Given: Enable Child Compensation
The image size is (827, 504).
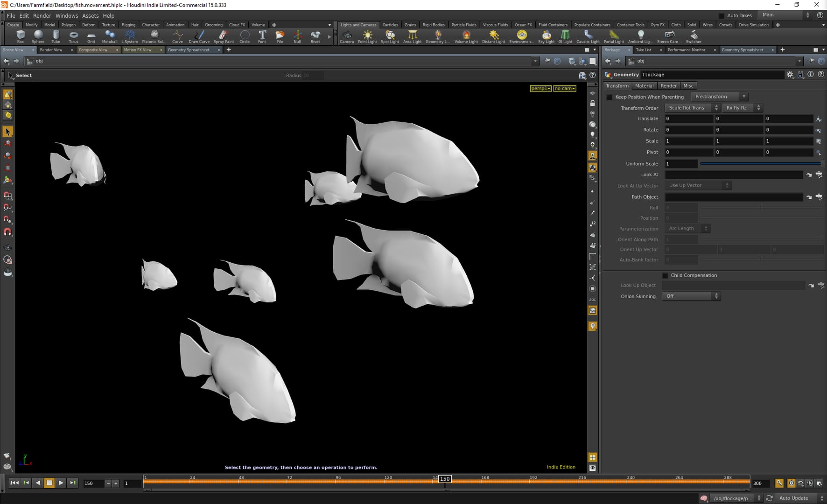Looking at the screenshot, I should pyautogui.click(x=665, y=275).
